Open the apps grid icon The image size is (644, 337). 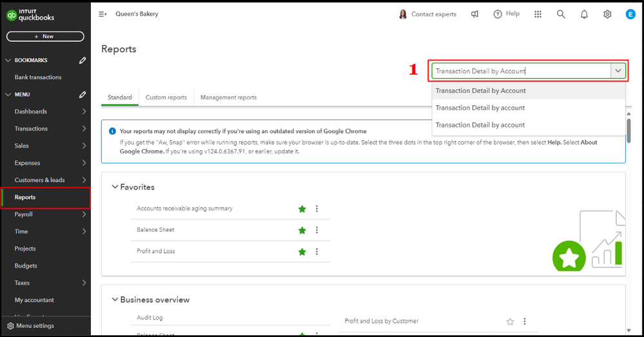[538, 14]
